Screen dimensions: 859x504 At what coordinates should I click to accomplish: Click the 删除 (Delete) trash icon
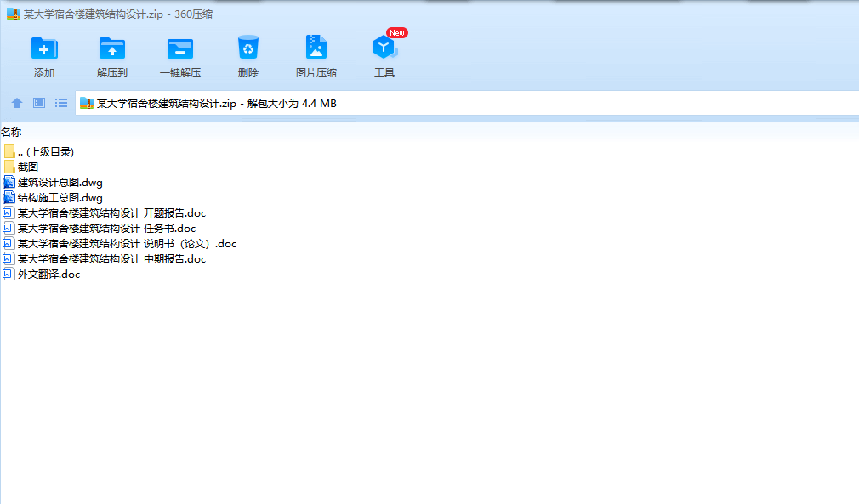click(248, 48)
